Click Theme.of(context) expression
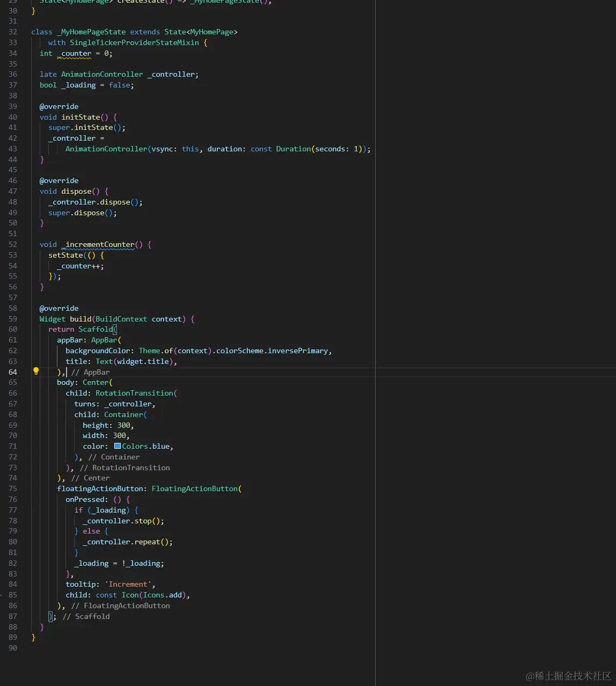Screen dimensions: 616x686 pyautogui.click(x=175, y=351)
